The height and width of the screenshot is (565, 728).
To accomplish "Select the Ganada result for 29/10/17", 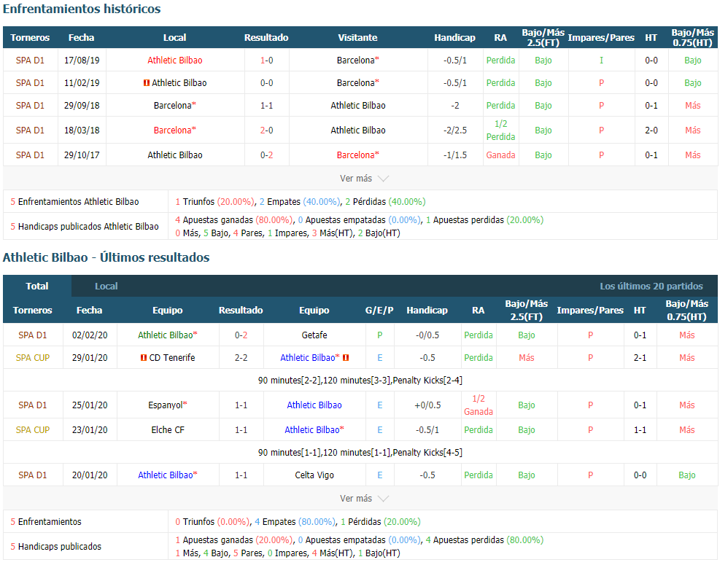I will (500, 155).
